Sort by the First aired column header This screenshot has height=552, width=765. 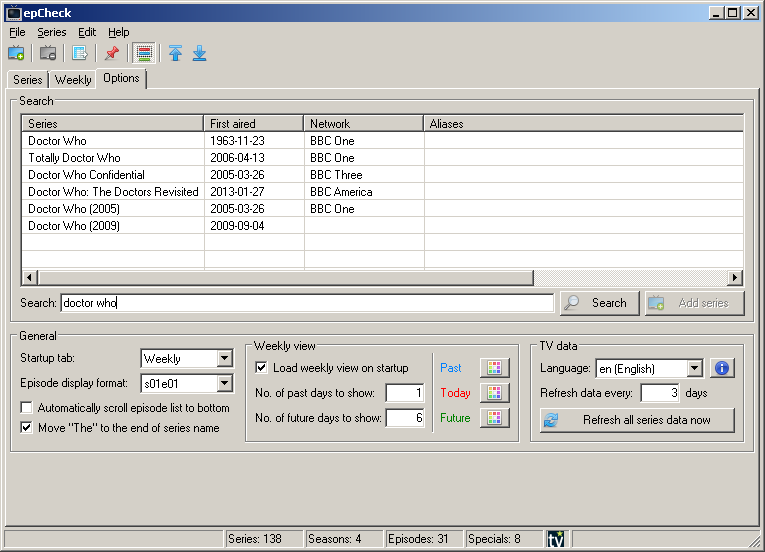[x=254, y=123]
